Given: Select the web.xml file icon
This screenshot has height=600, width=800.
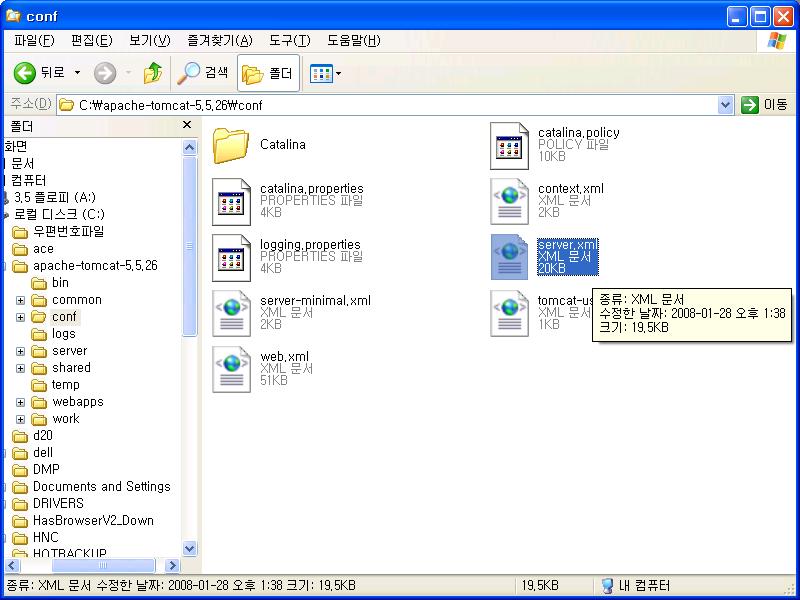Looking at the screenshot, I should (231, 369).
